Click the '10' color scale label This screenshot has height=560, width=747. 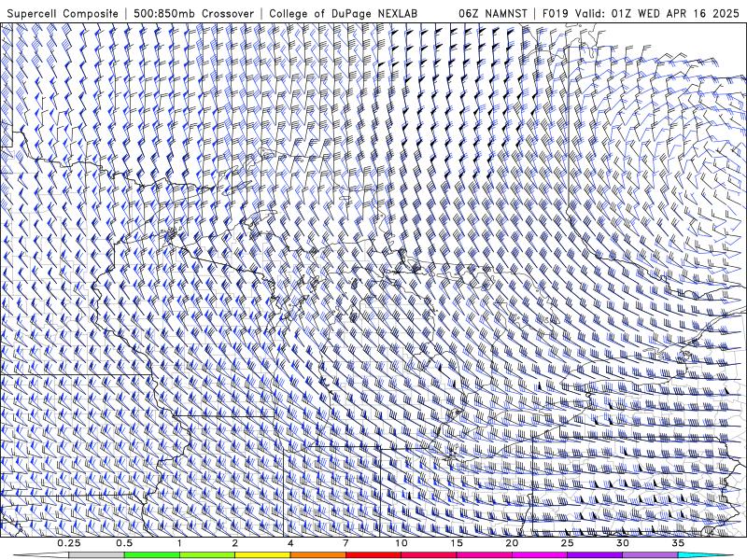pos(402,543)
